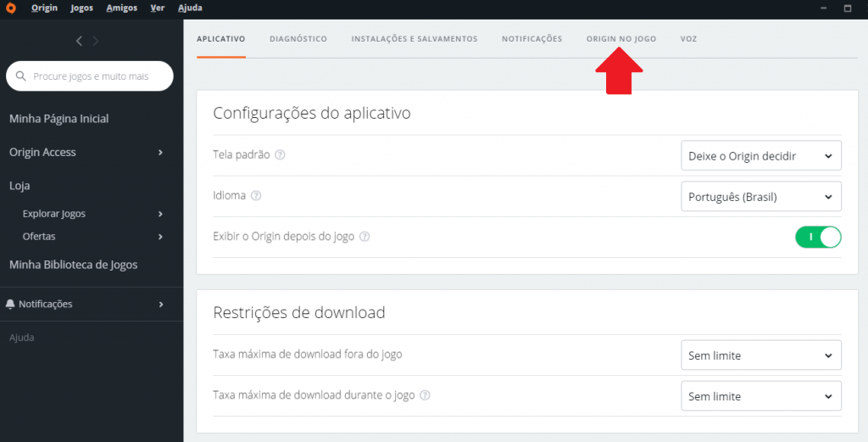Screen dimensions: 868x442
Task: Click the search magnifier icon
Action: coord(21,76)
